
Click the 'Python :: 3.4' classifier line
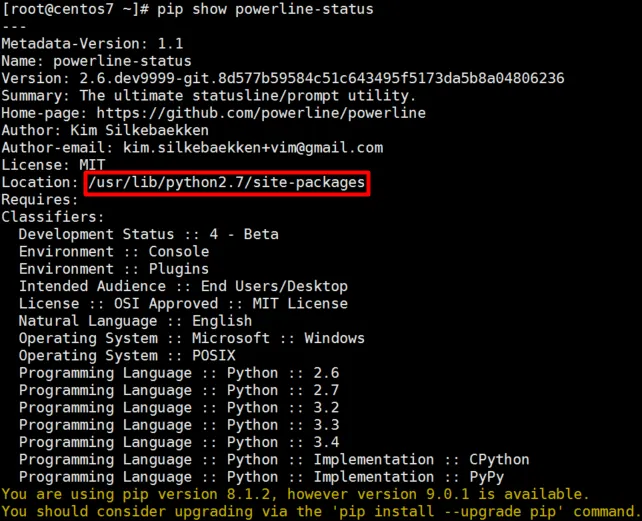point(179,442)
